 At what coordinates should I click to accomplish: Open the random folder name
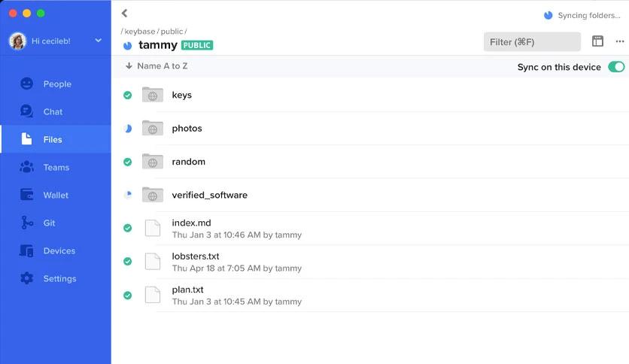point(189,162)
